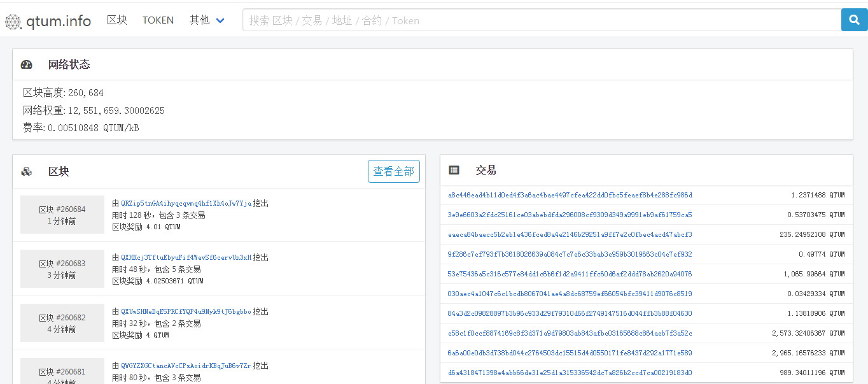Open transaction hash starting 3e9e6603a2fd
Viewport: 868px width, 384px height.
570,215
